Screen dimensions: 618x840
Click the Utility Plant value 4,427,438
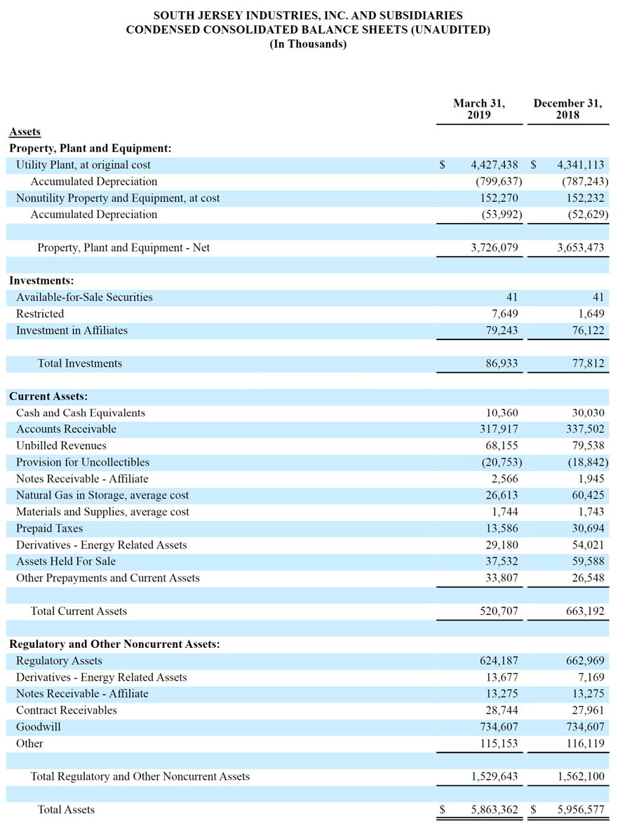pos(494,165)
